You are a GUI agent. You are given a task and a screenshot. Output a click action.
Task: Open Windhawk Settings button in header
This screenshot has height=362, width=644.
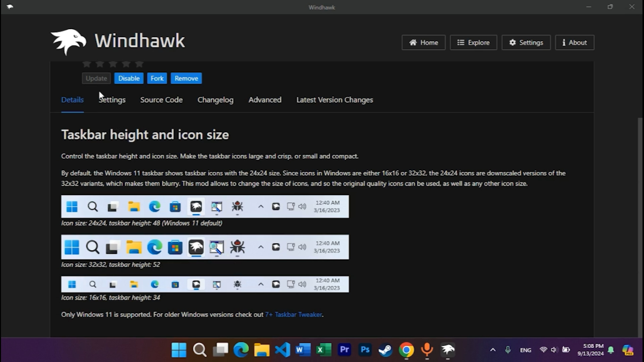click(526, 43)
